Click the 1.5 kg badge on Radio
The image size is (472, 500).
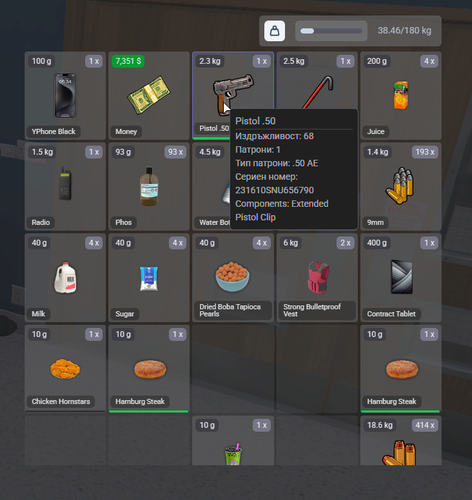[x=42, y=152]
